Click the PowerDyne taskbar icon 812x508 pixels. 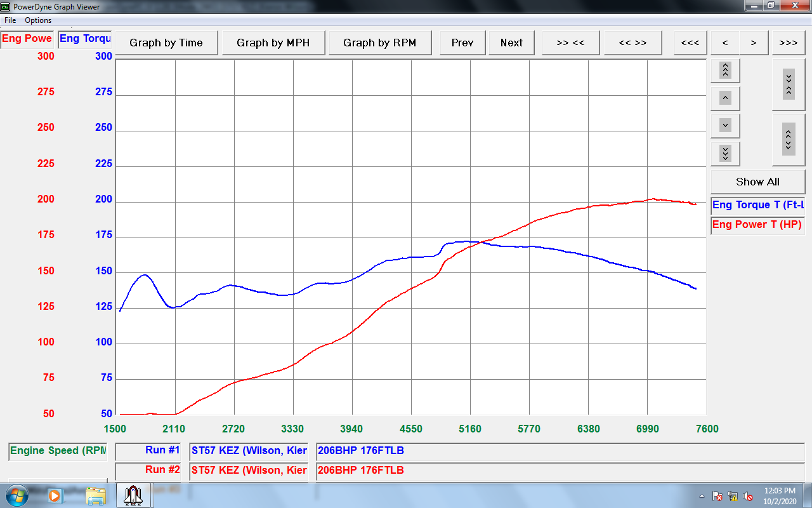point(133,495)
